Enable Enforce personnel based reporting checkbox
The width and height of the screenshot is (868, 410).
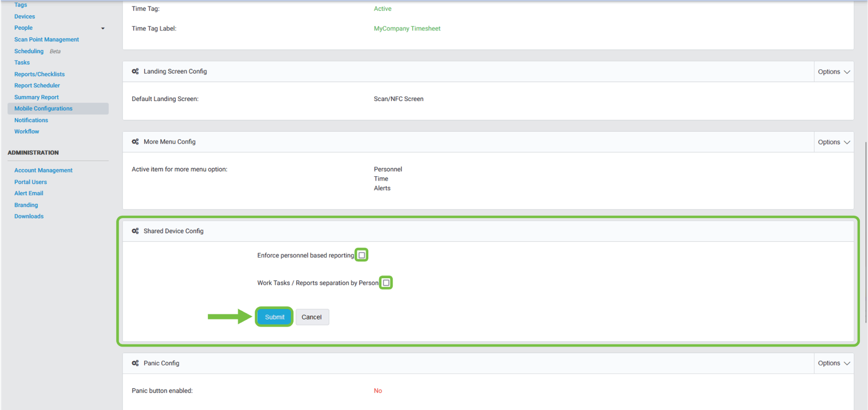[x=362, y=255]
